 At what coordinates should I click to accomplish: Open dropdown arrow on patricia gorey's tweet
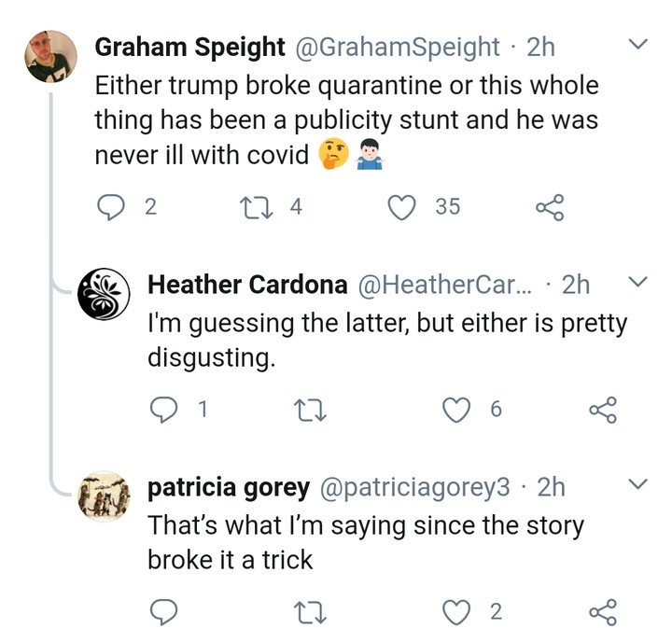pos(638,484)
